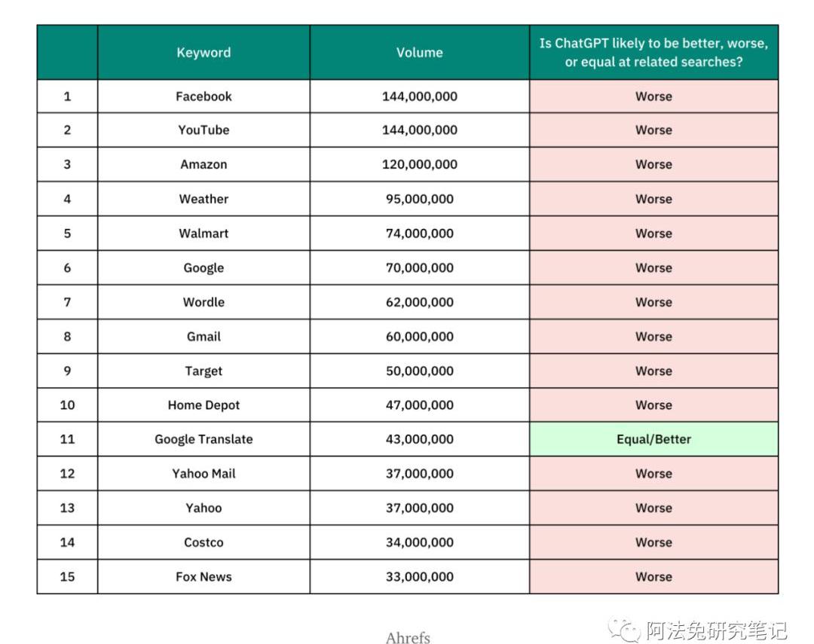Click the Volume column header
The image size is (814, 644).
tap(419, 53)
